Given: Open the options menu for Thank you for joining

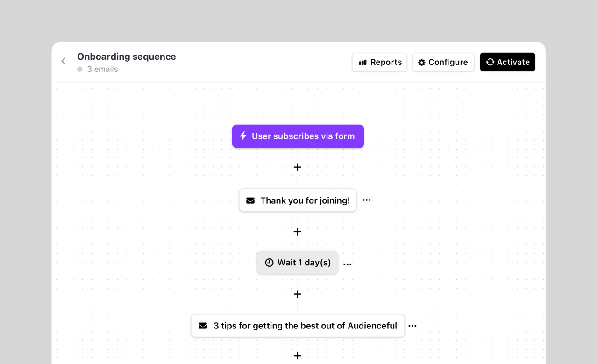Looking at the screenshot, I should 366,200.
